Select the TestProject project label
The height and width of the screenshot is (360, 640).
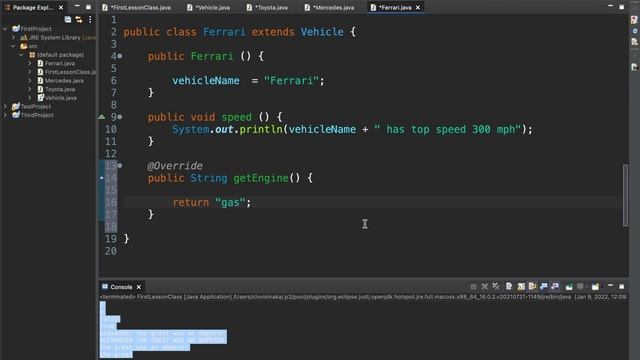(x=36, y=107)
